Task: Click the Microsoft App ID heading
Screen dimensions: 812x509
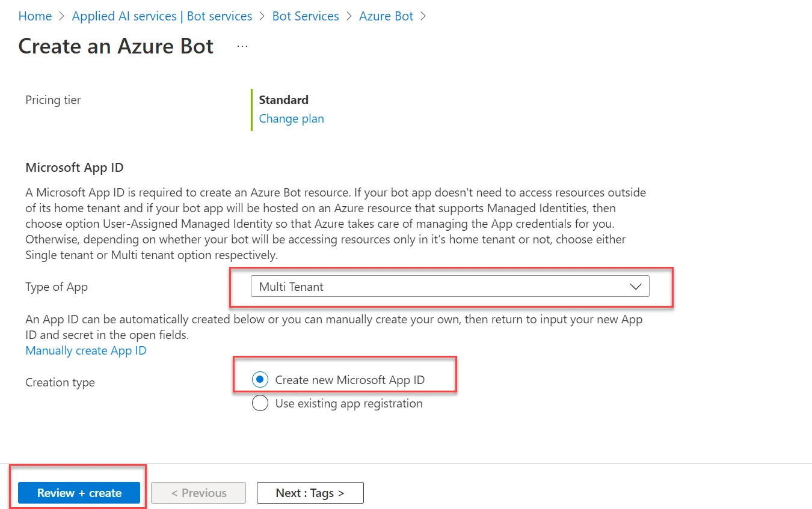Action: 74,167
